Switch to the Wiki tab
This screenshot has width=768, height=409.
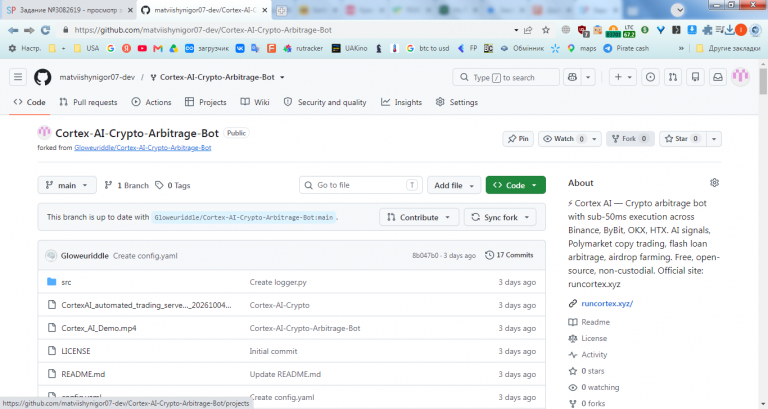click(255, 102)
